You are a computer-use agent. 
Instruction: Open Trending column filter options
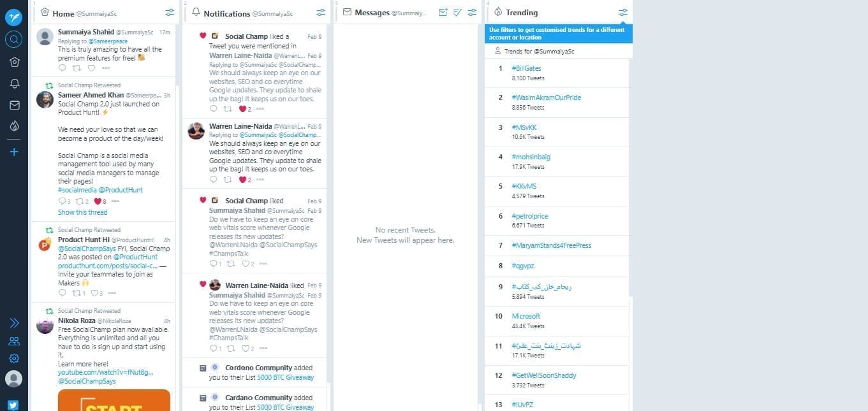[623, 13]
